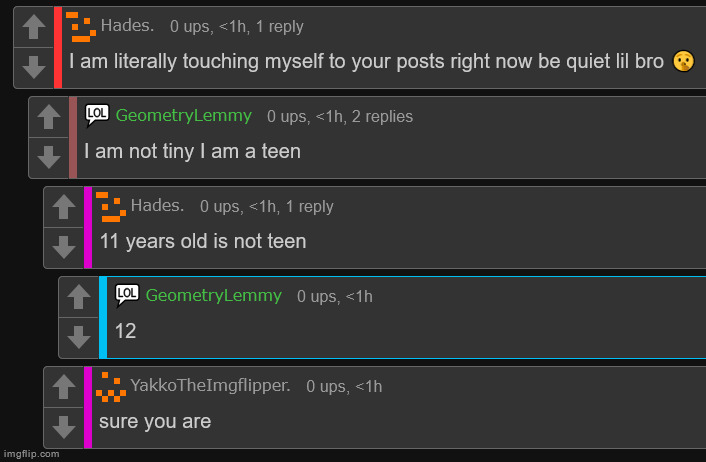Click Hades' username on "11 years old" comment
The width and height of the screenshot is (706, 462).
(x=157, y=206)
